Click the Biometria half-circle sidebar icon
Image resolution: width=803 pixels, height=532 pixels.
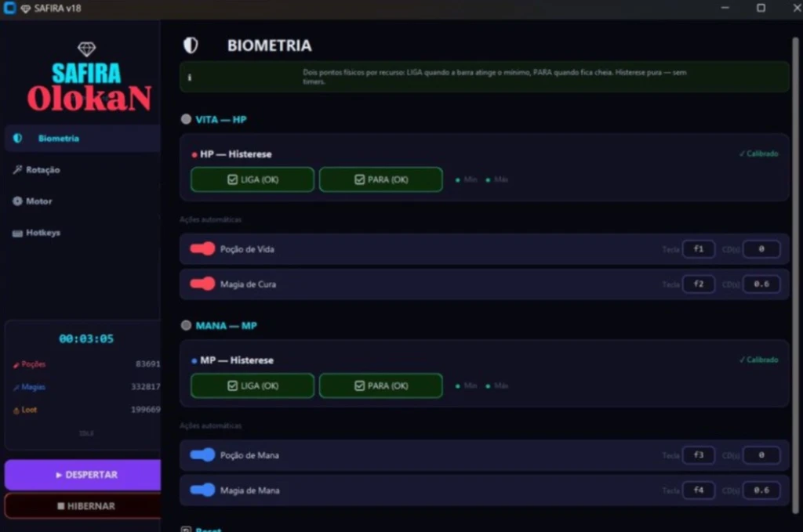coord(17,138)
